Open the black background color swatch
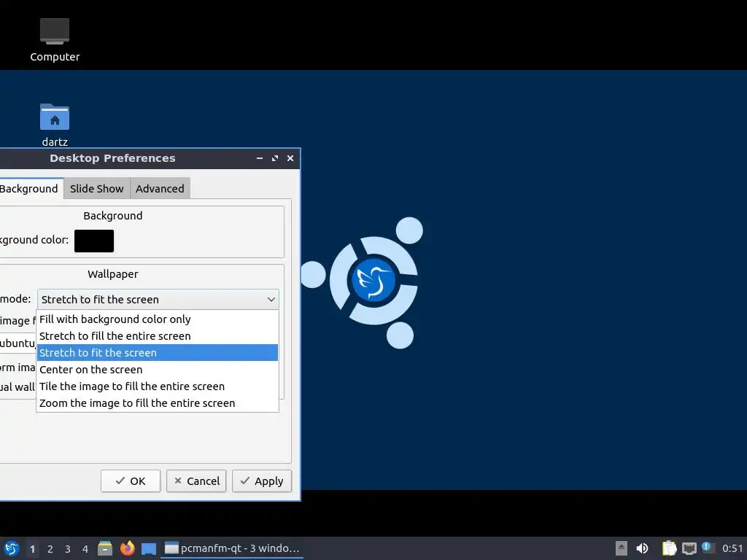The height and width of the screenshot is (560, 747). (x=94, y=241)
